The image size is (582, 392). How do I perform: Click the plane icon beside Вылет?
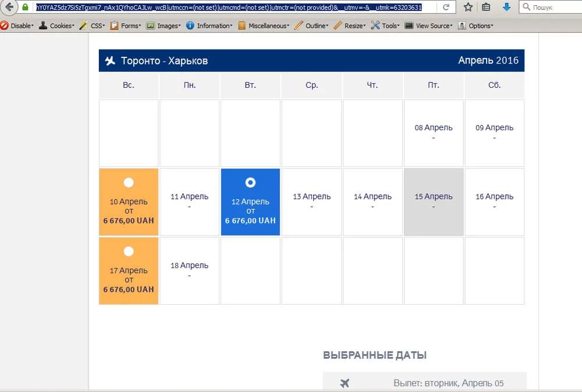pos(345,383)
